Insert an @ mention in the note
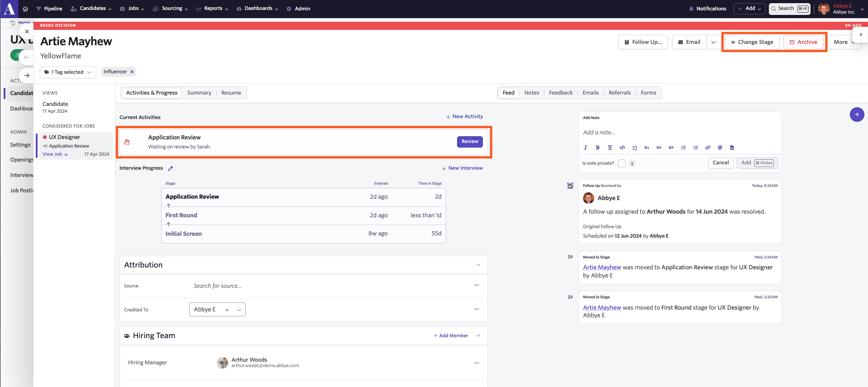868x387 pixels. 720,148
